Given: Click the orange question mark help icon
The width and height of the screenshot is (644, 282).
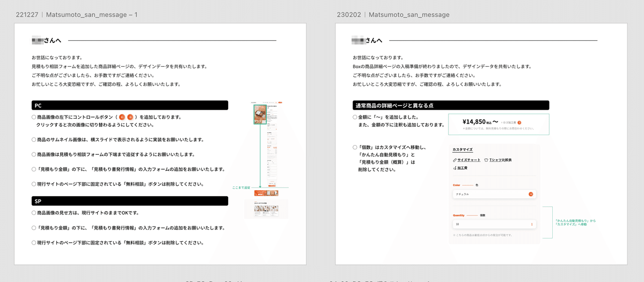Looking at the screenshot, I should click(x=519, y=123).
